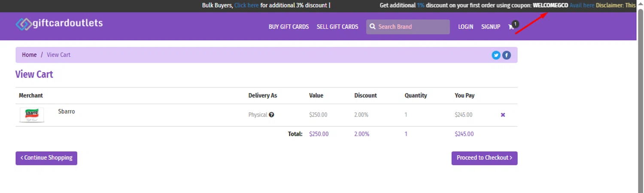Click the Total $245.00 amount
Viewport: 644px width, 193px height.
(464, 134)
